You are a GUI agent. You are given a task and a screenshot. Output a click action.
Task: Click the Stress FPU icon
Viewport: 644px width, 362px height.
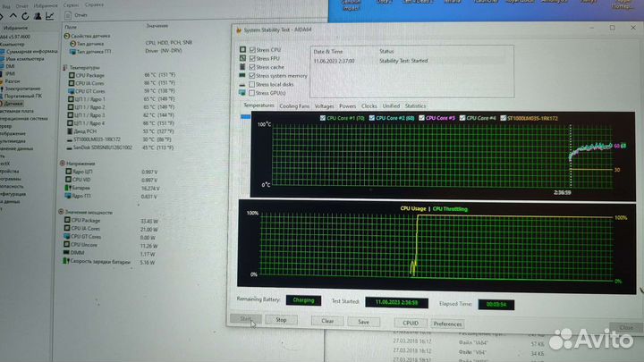click(x=242, y=58)
